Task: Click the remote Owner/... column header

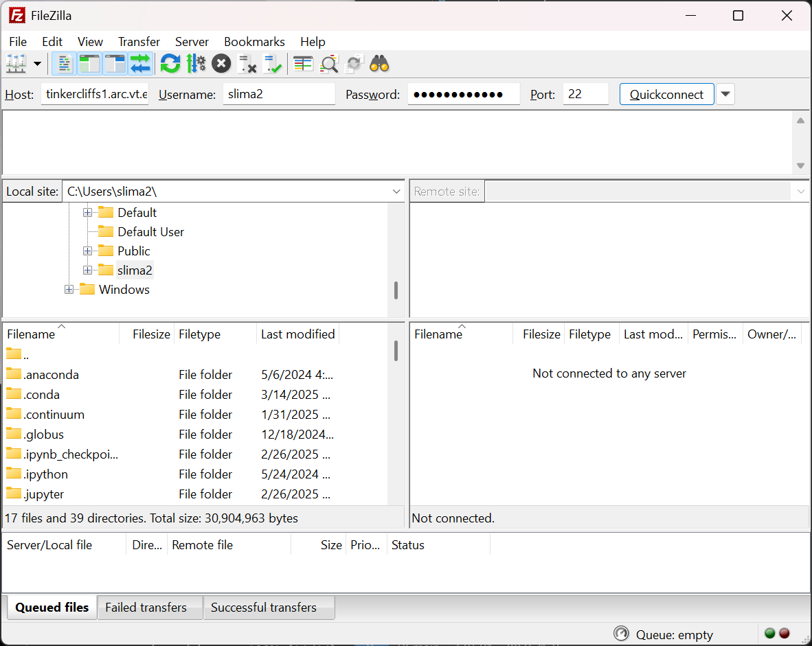Action: (771, 334)
